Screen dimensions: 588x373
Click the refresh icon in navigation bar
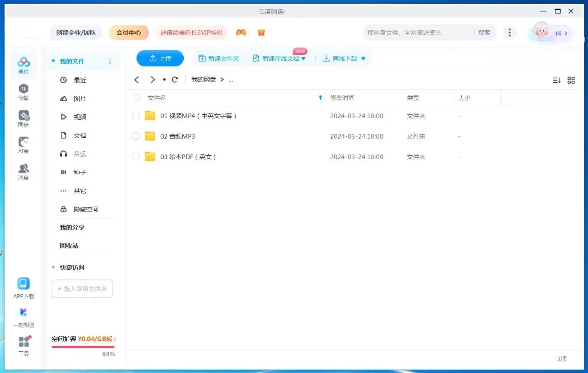click(x=175, y=80)
